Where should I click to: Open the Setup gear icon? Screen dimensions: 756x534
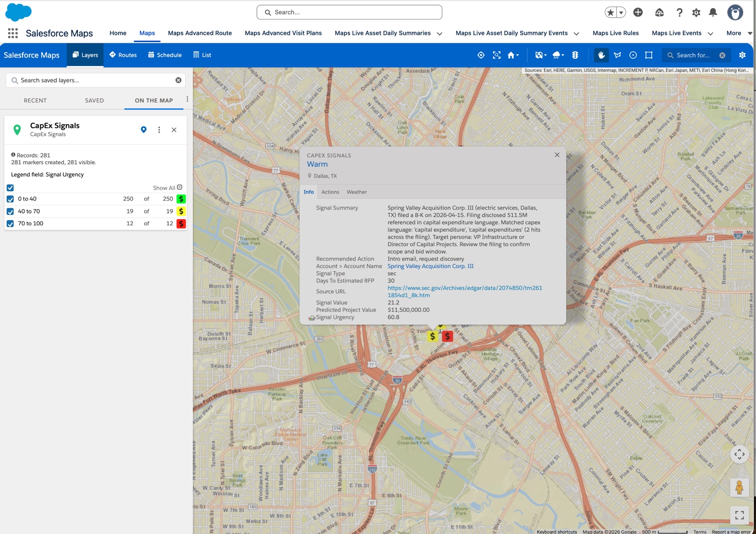point(696,13)
